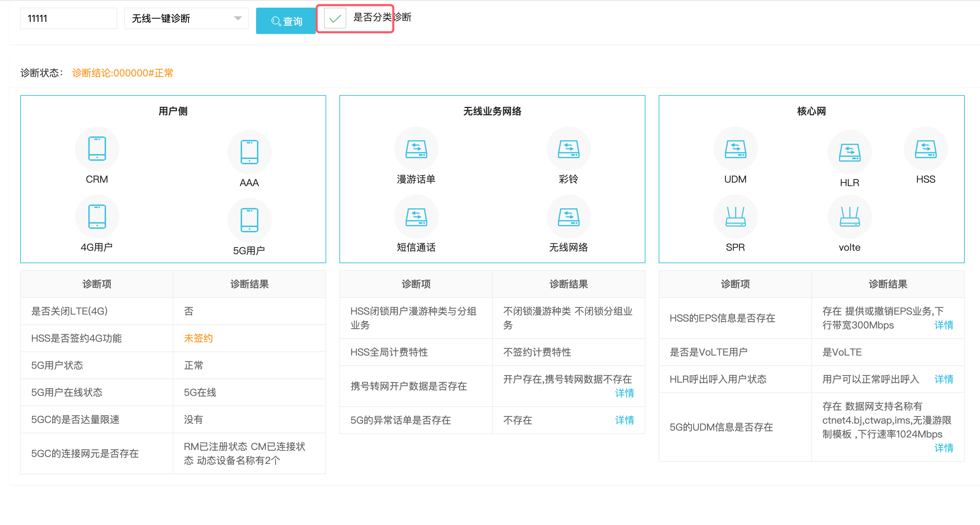This screenshot has height=525, width=980.
Task: Select the 不签约计费特性 result cell
Action: click(x=568, y=352)
